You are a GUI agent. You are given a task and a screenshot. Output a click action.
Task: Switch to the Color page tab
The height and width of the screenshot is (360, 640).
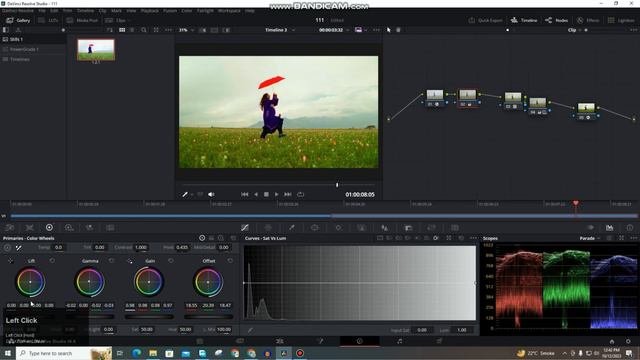(360, 341)
